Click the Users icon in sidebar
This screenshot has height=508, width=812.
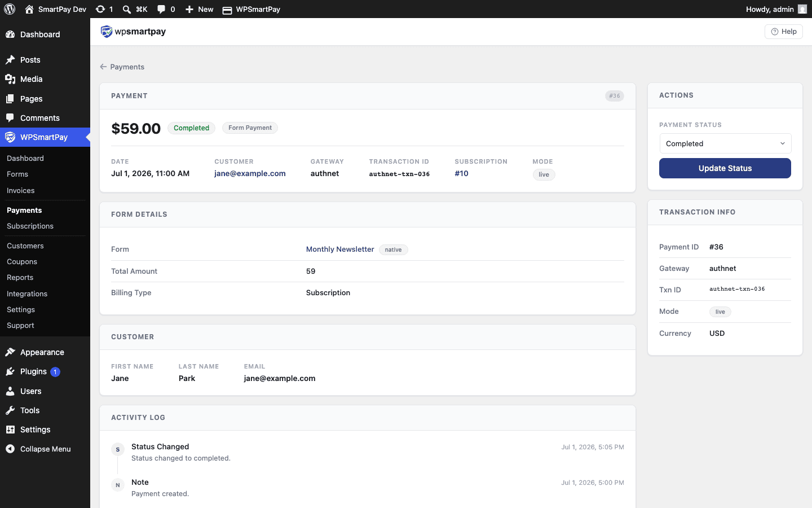(10, 391)
